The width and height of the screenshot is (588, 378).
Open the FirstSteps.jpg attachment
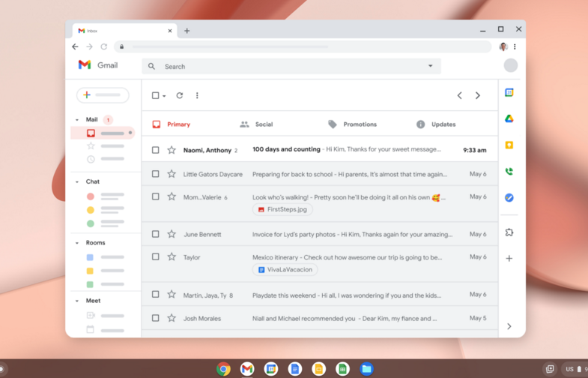coord(282,209)
